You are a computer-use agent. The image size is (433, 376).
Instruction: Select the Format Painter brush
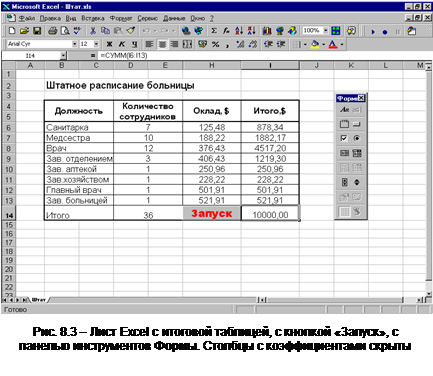pyautogui.click(x=131, y=31)
